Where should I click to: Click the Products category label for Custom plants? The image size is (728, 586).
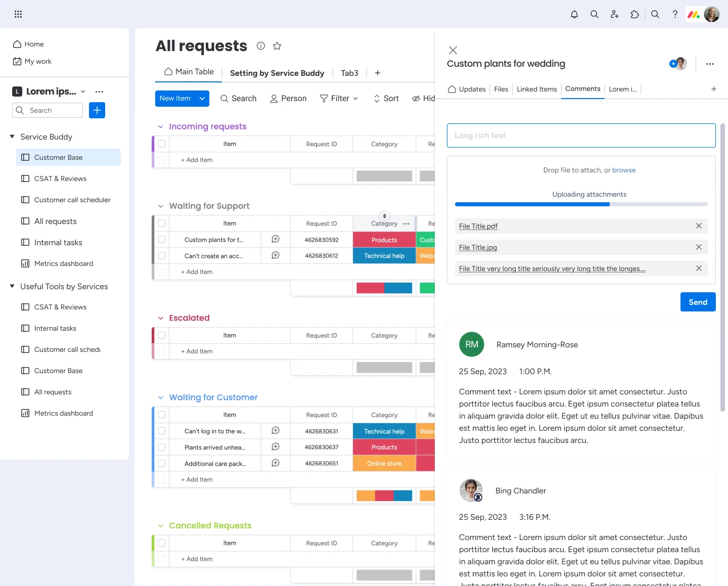pos(384,240)
